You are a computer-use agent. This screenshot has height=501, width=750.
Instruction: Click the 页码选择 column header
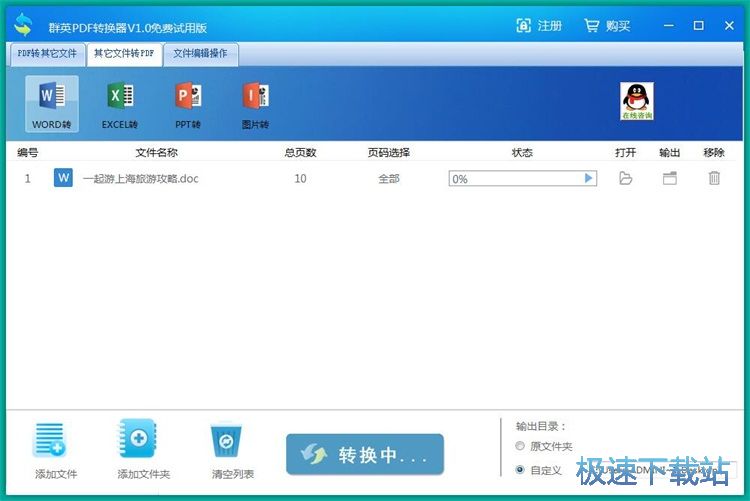click(x=389, y=152)
